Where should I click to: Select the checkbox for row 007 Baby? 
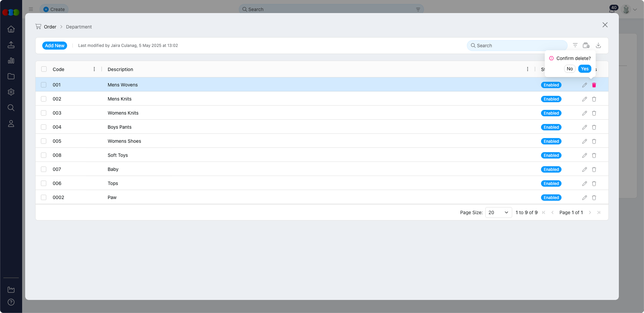point(44,169)
